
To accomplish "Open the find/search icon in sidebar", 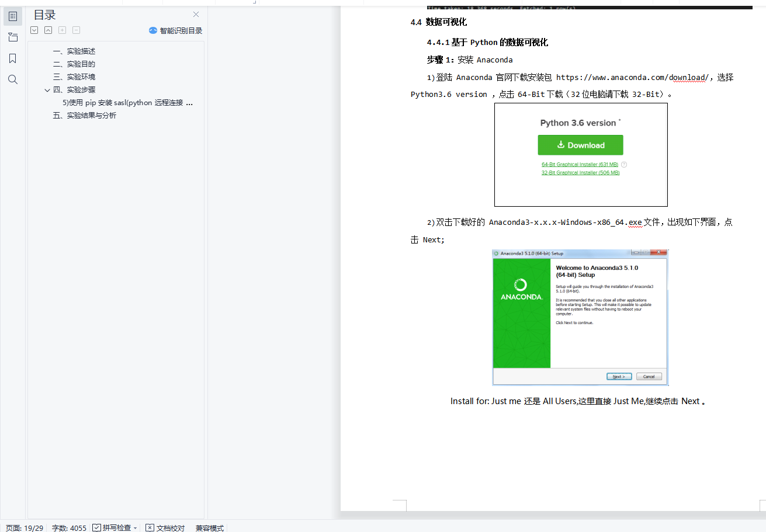I will (x=13, y=79).
